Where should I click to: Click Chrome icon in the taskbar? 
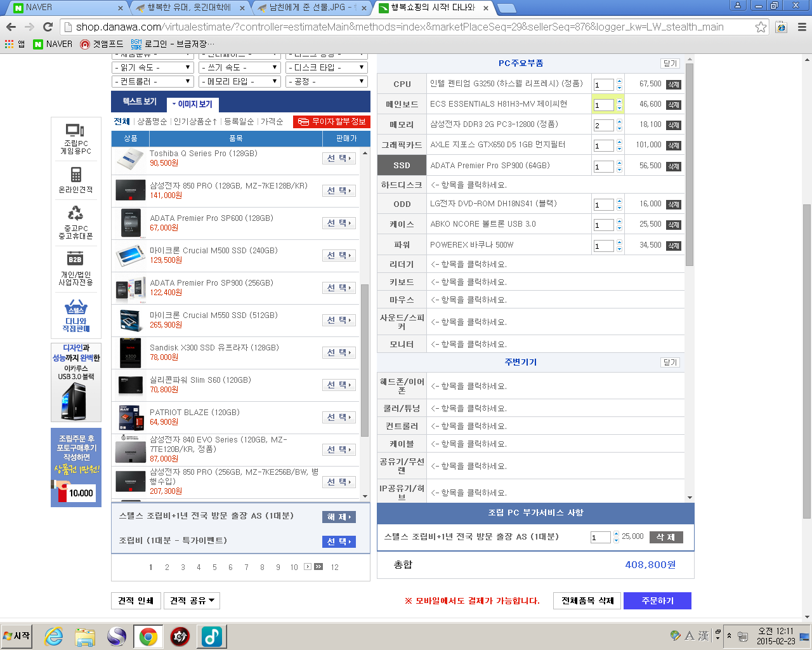click(148, 636)
